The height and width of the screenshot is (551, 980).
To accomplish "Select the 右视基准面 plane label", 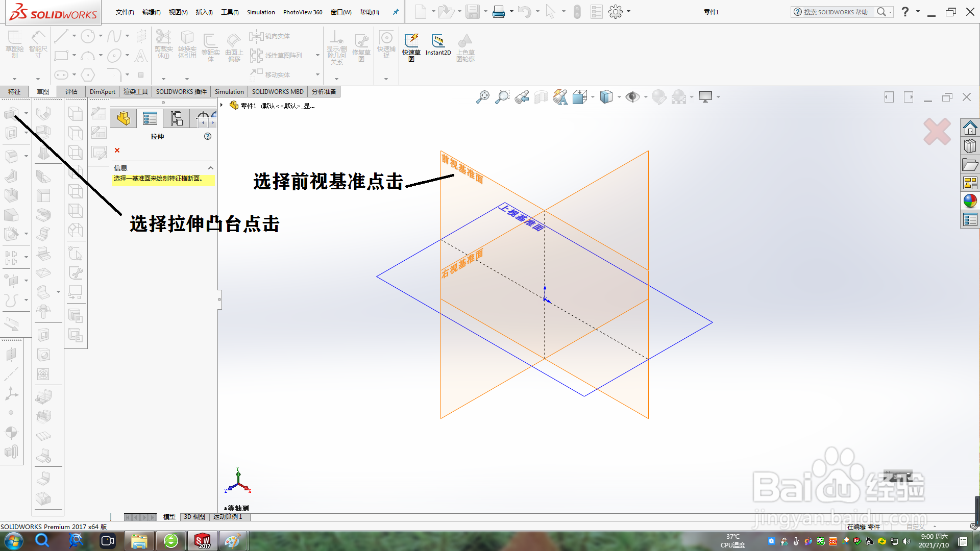I will pos(462,263).
